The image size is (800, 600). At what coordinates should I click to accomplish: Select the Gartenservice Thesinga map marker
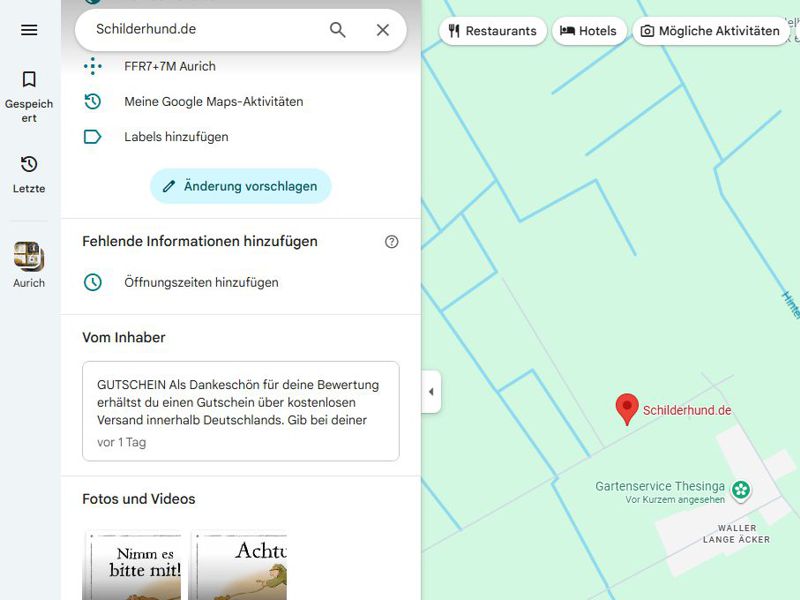[x=741, y=490]
